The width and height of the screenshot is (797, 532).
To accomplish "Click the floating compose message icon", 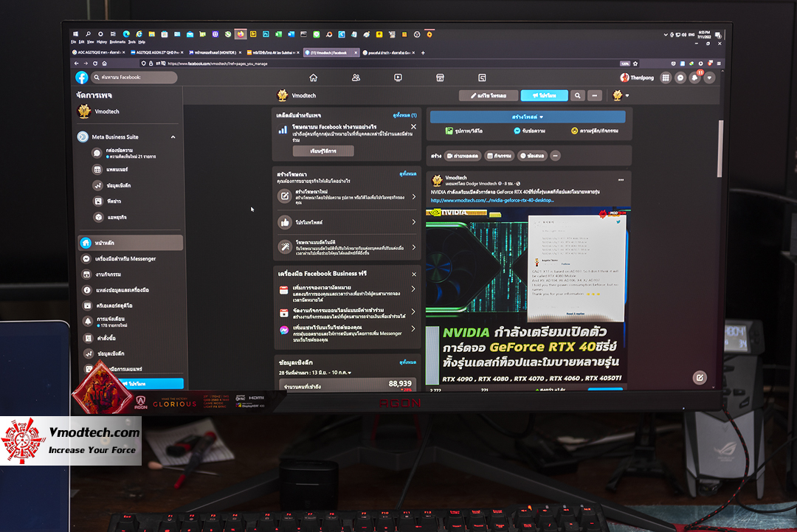I will click(x=700, y=378).
